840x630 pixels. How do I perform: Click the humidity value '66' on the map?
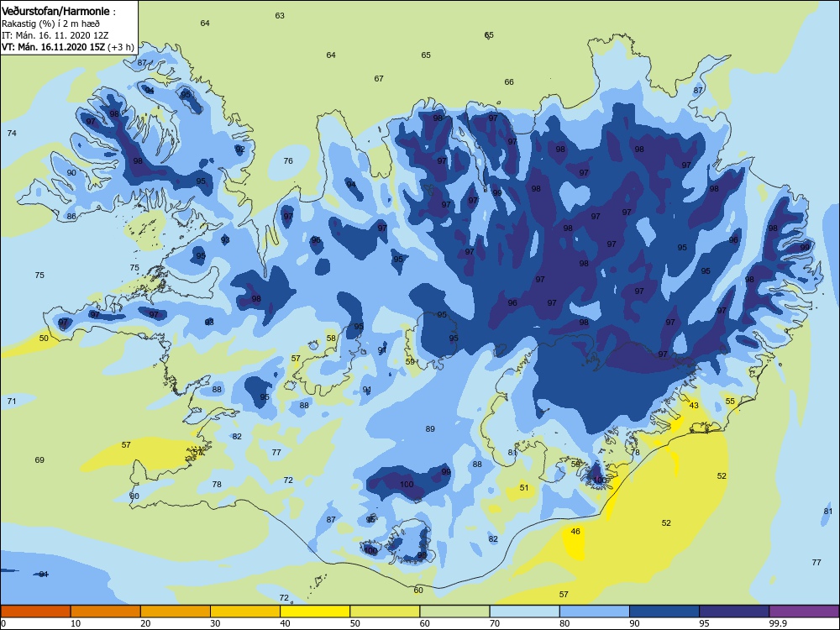point(509,82)
